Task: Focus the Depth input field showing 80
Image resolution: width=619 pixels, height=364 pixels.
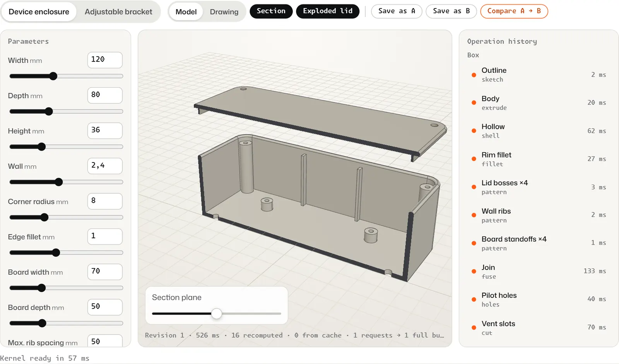Action: pyautogui.click(x=105, y=95)
